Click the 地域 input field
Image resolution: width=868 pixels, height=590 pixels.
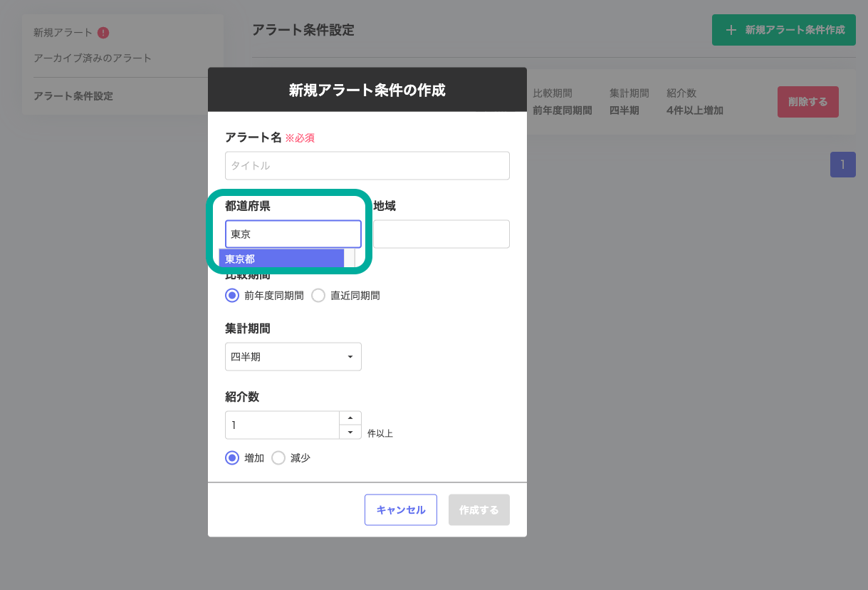tap(441, 234)
